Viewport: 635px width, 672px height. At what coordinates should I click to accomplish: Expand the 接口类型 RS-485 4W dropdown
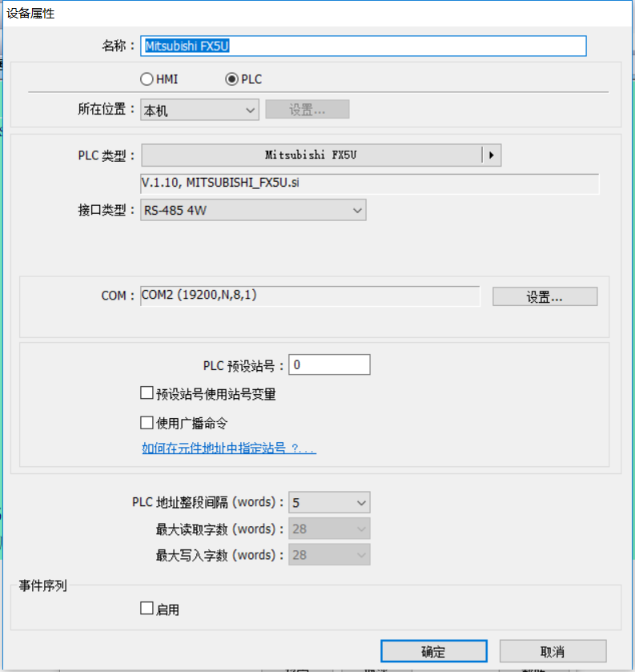[x=253, y=211]
